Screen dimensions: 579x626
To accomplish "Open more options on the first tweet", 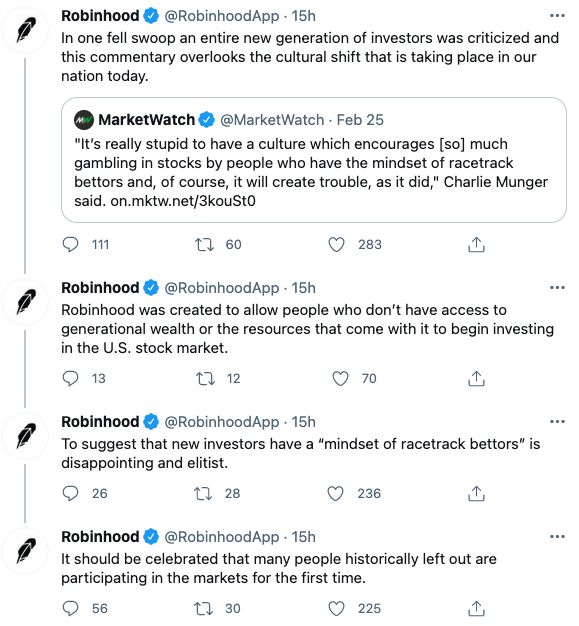I will click(x=557, y=16).
